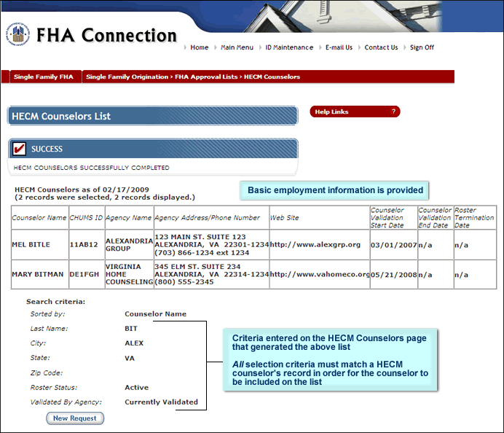Viewport: 504px width, 433px height.
Task: Click CHUMS ID column header
Action: click(x=86, y=217)
